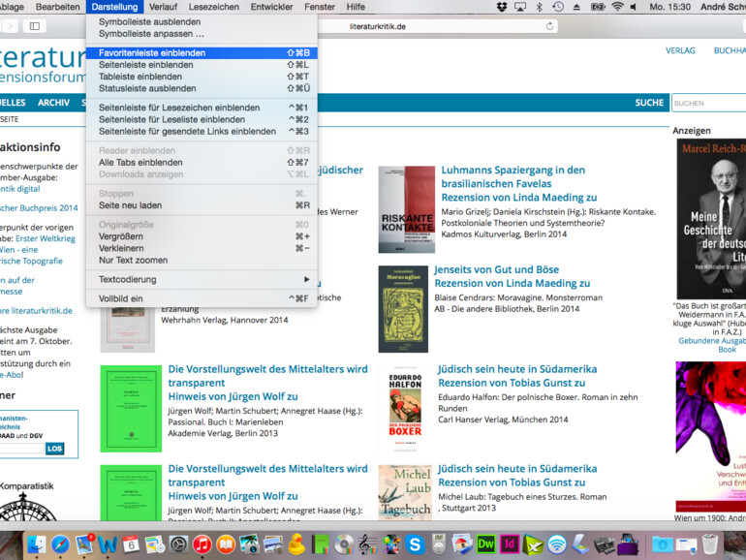746x560 pixels.
Task: Launch Skype from the dock
Action: click(x=415, y=544)
